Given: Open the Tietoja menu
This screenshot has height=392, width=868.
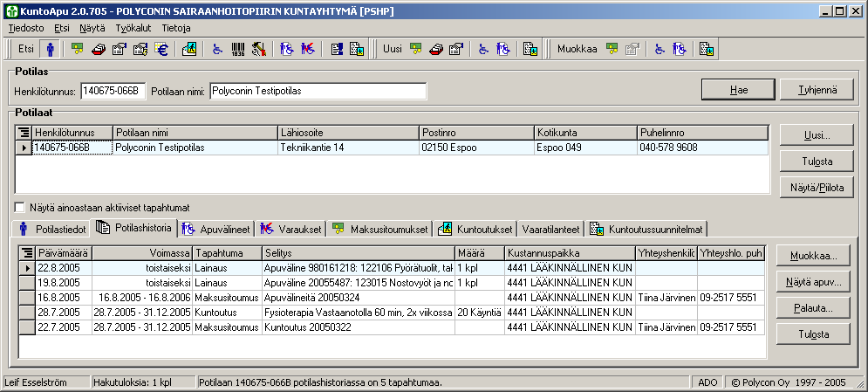Looking at the screenshot, I should pos(176,28).
